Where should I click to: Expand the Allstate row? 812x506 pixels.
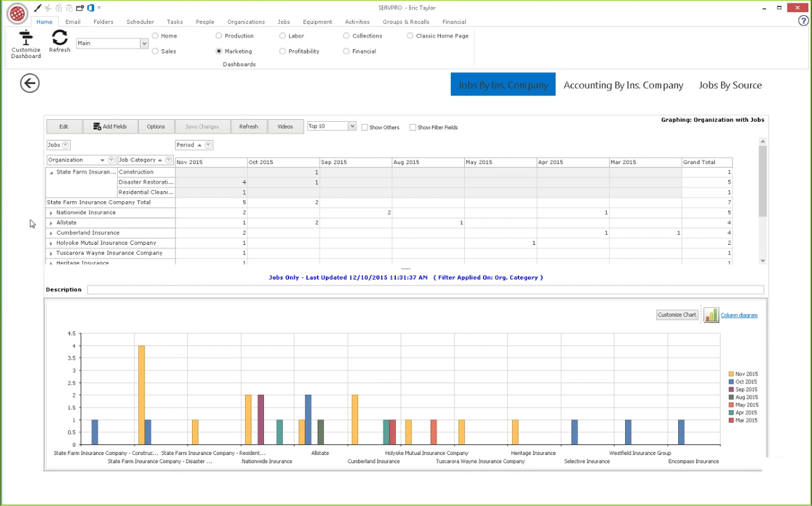51,223
